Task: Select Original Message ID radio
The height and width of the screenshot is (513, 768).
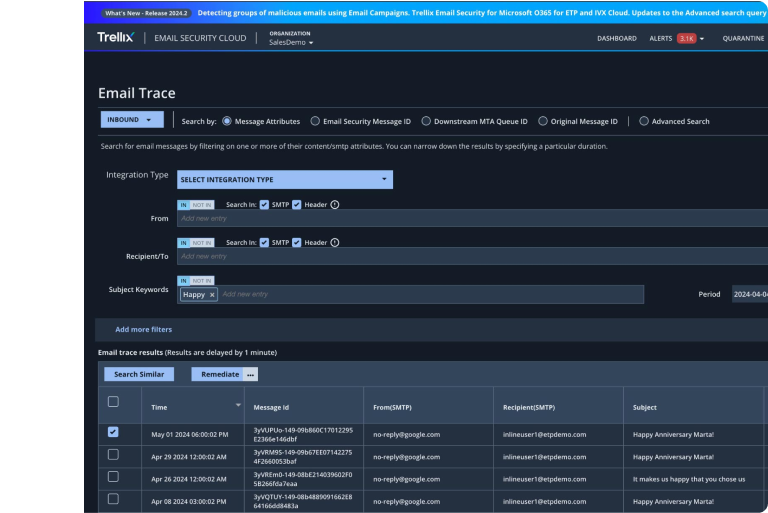Action: (x=543, y=121)
